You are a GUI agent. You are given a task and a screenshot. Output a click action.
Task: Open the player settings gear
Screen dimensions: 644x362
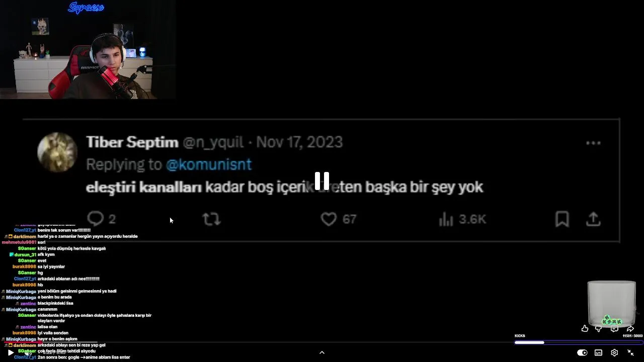coord(614,353)
